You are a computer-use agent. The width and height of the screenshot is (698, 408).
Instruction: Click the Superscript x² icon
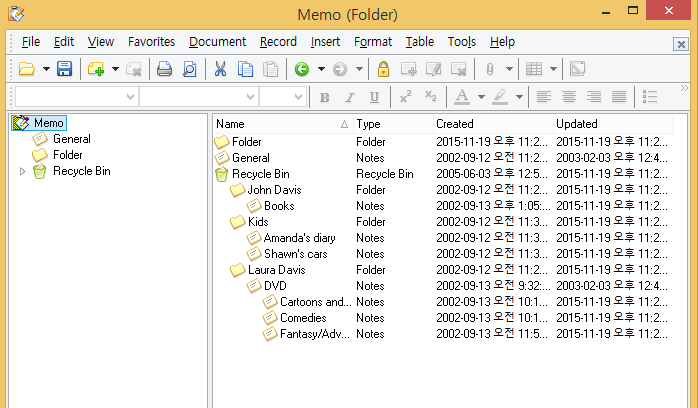coord(406,97)
